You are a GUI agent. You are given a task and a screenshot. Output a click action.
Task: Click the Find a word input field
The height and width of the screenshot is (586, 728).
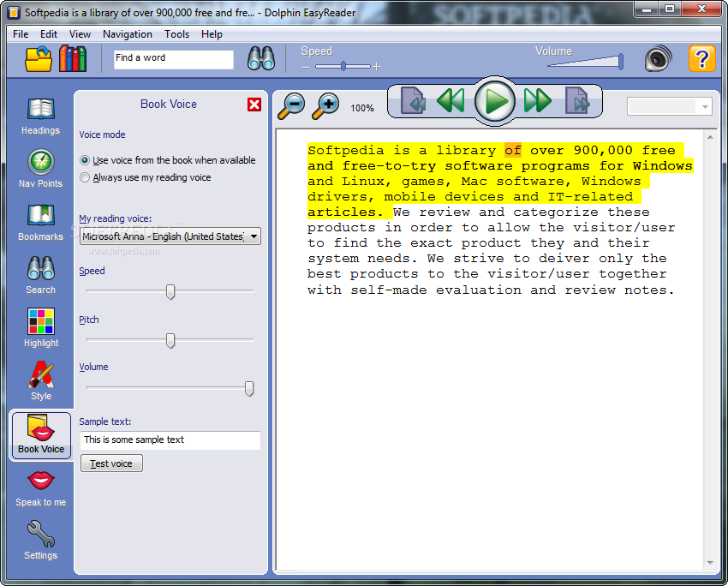[174, 59]
